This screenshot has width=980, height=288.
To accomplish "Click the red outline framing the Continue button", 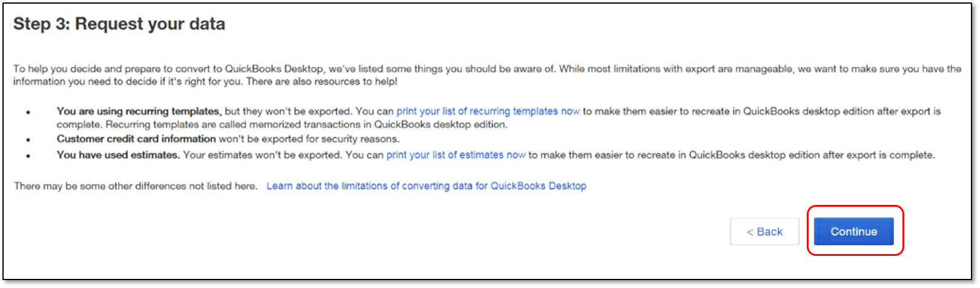I will coord(855,207).
